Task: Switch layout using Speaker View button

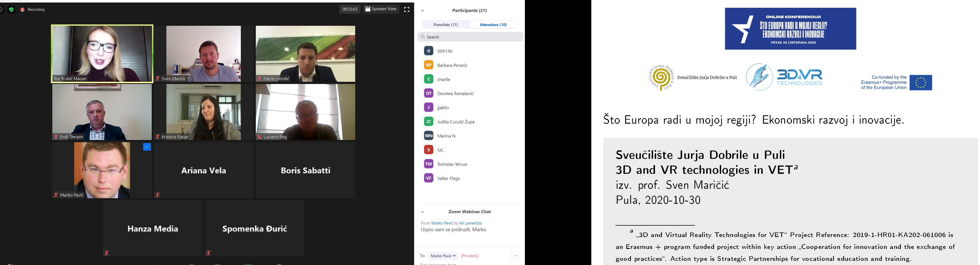Action: tap(380, 9)
